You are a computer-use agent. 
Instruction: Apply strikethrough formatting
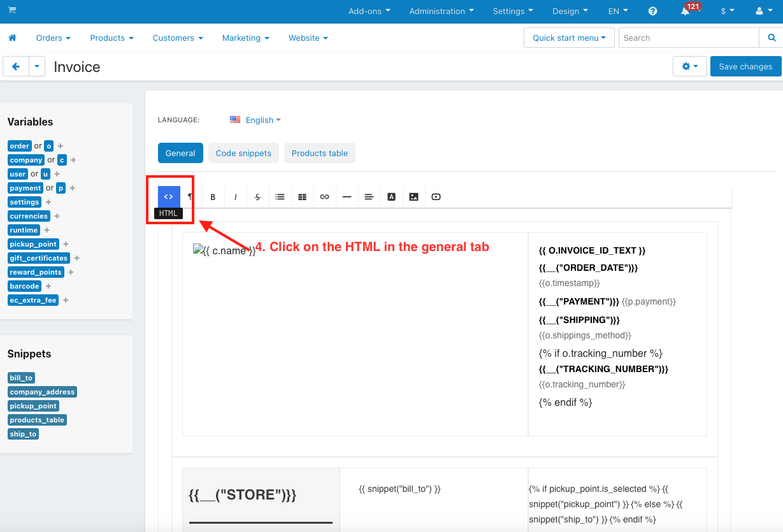(x=257, y=197)
